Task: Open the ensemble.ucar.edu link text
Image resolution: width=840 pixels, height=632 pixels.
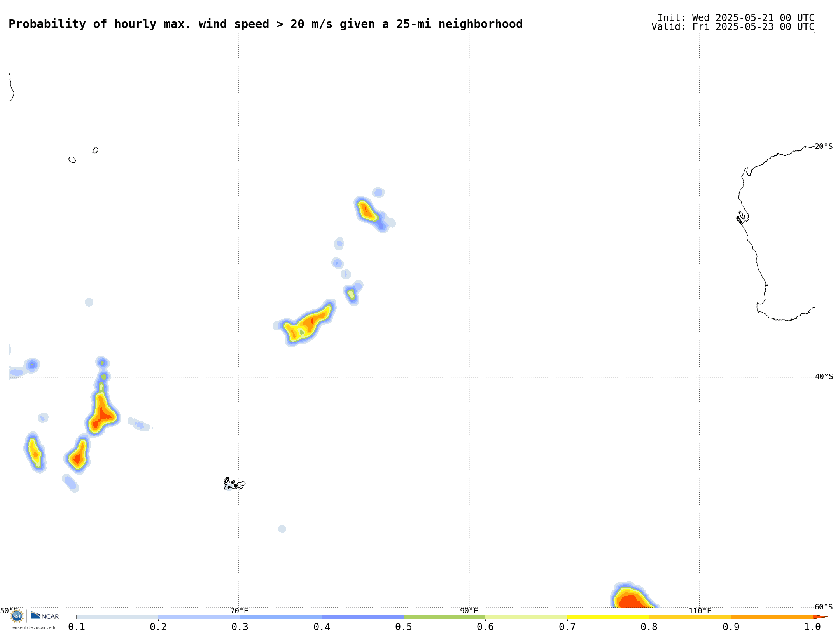Action: tap(35, 627)
